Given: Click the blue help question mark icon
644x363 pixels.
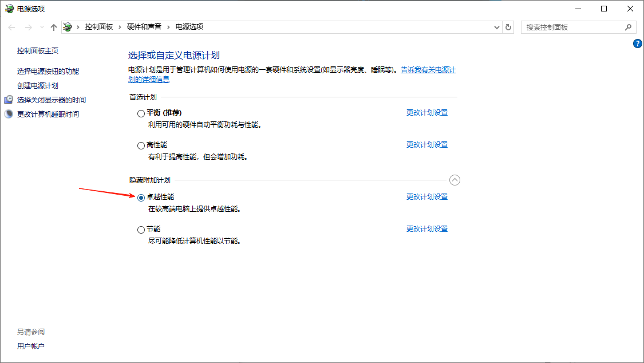Looking at the screenshot, I should pyautogui.click(x=638, y=44).
